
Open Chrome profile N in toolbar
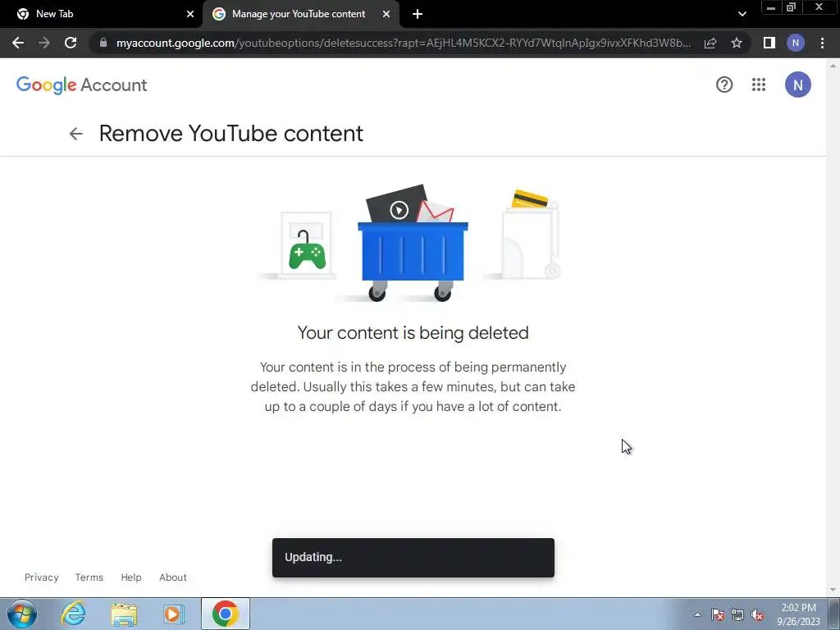(796, 43)
